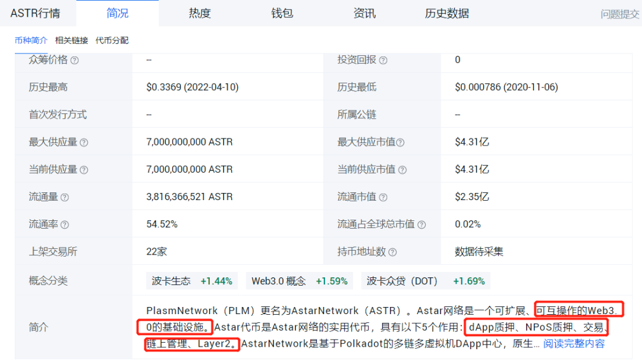
Task: Open the 钱包 tab
Action: pyautogui.click(x=282, y=13)
